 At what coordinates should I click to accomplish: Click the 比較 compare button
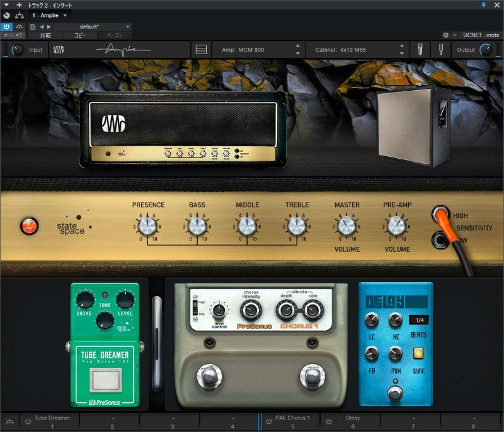pyautogui.click(x=45, y=35)
